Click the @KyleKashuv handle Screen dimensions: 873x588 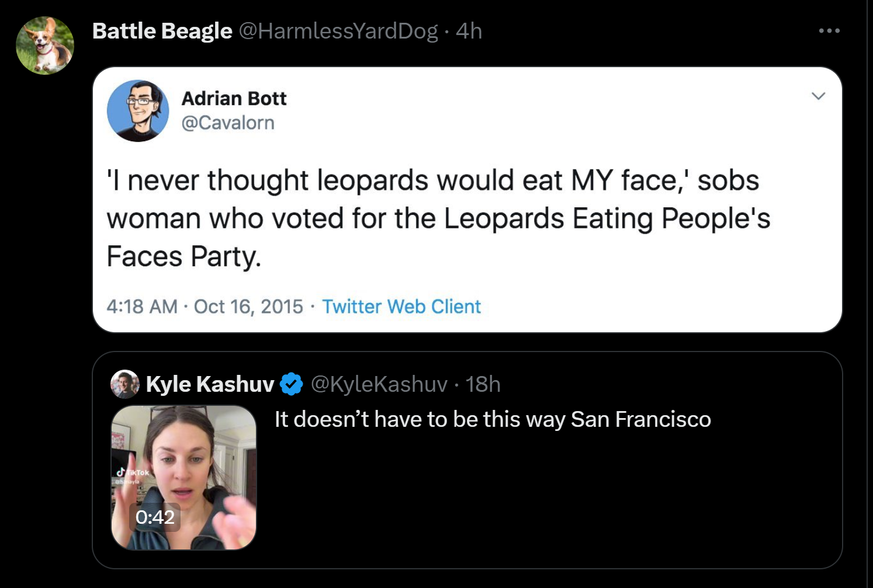(379, 384)
